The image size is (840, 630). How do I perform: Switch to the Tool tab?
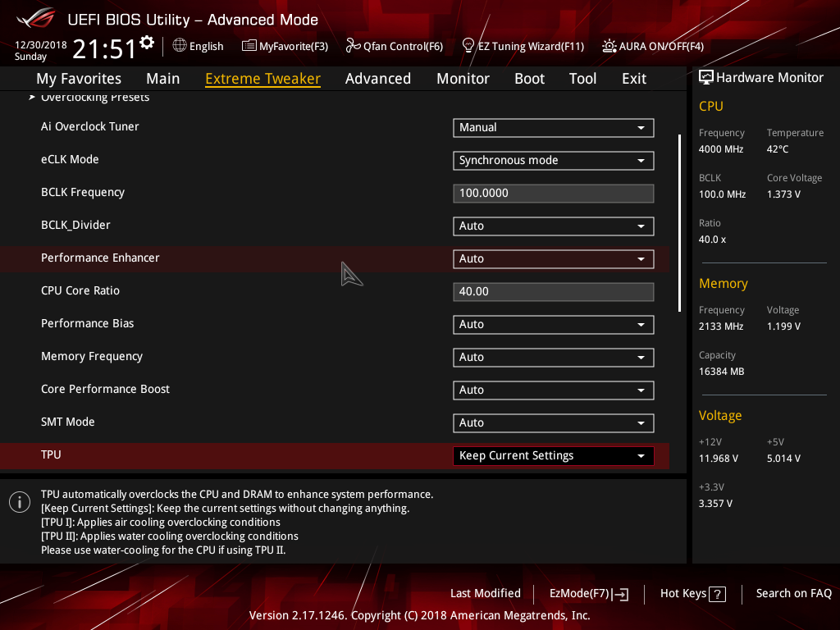click(x=583, y=79)
